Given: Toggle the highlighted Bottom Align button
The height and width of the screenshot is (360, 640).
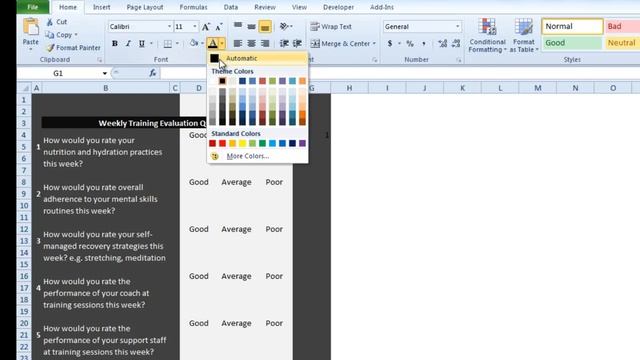Looking at the screenshot, I should pyautogui.click(x=265, y=27).
